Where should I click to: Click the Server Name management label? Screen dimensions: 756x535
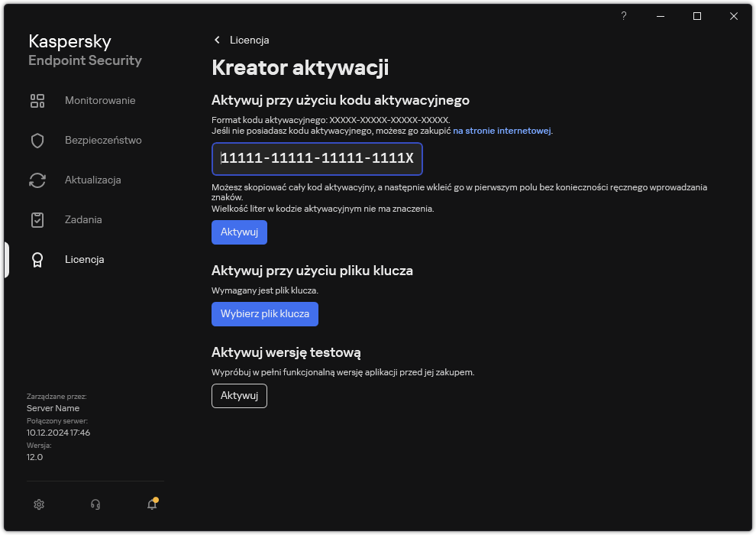[x=53, y=408]
